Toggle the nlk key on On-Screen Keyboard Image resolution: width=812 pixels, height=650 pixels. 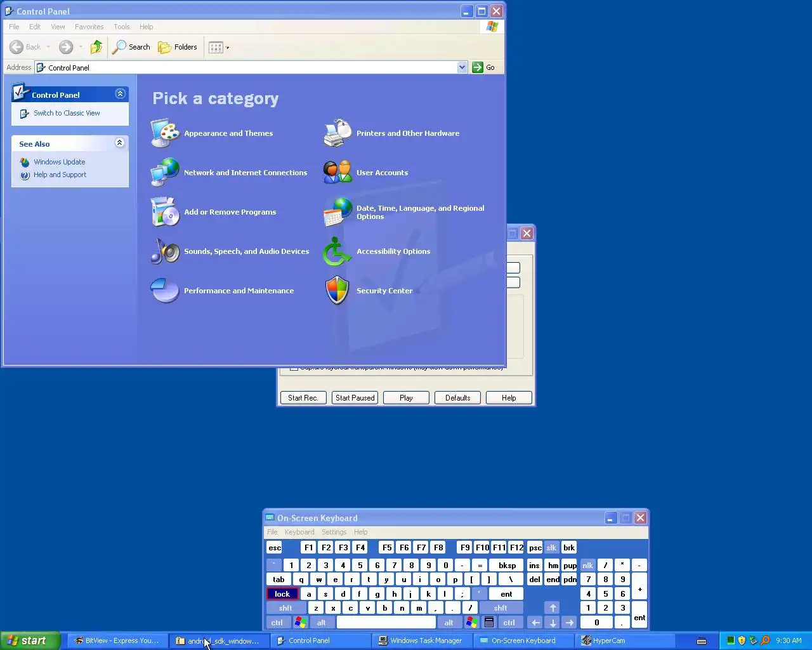pyautogui.click(x=587, y=565)
